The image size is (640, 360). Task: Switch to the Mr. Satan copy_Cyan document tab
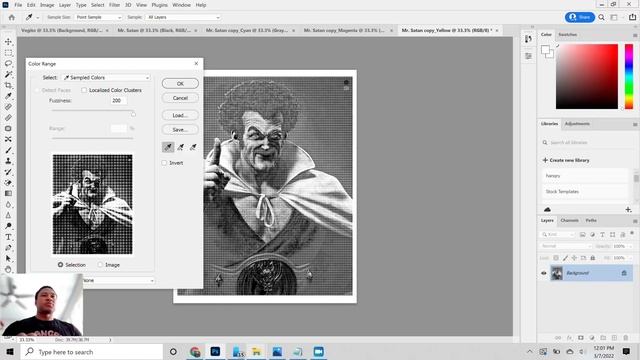tap(247, 30)
